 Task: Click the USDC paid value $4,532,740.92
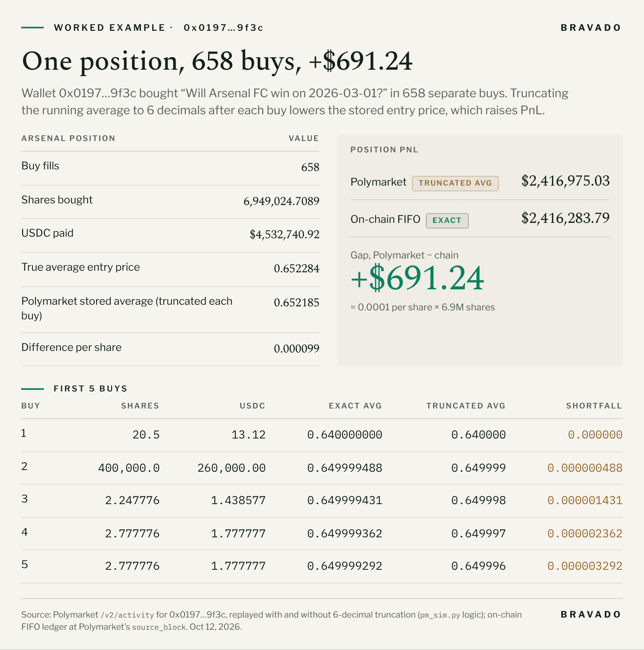(285, 234)
